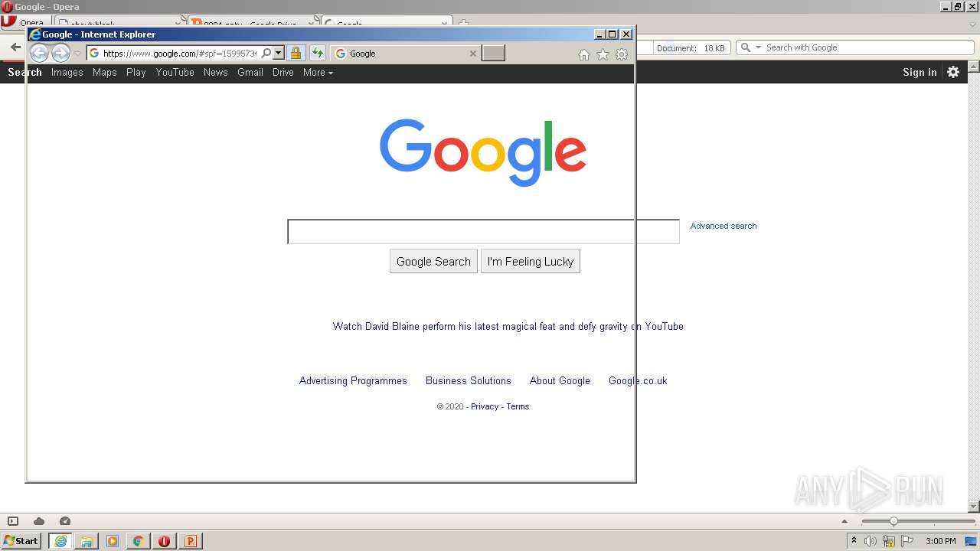This screenshot has height=551, width=980.
Task: Open IE recent pages dropdown arrow
Action: tap(77, 54)
